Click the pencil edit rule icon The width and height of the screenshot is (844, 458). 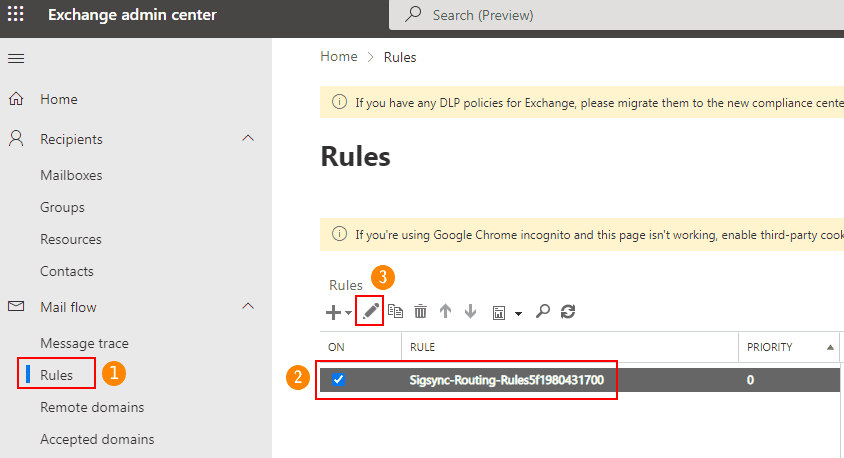click(x=370, y=312)
